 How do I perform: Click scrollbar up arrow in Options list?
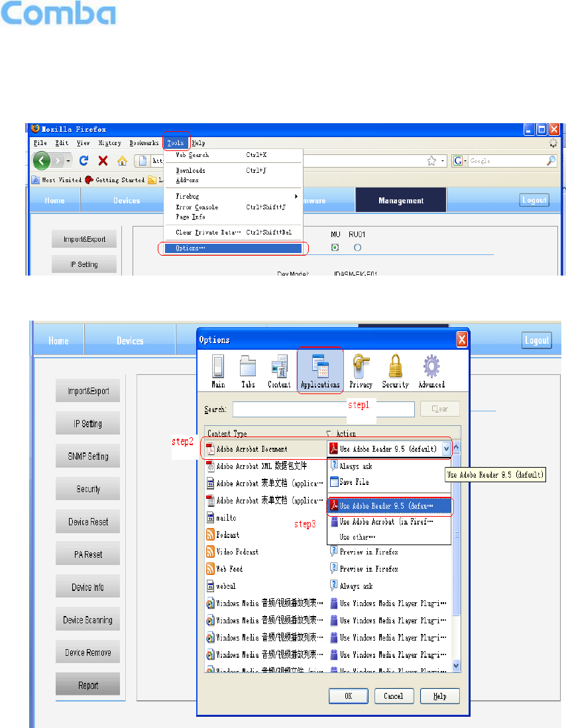coord(456,447)
